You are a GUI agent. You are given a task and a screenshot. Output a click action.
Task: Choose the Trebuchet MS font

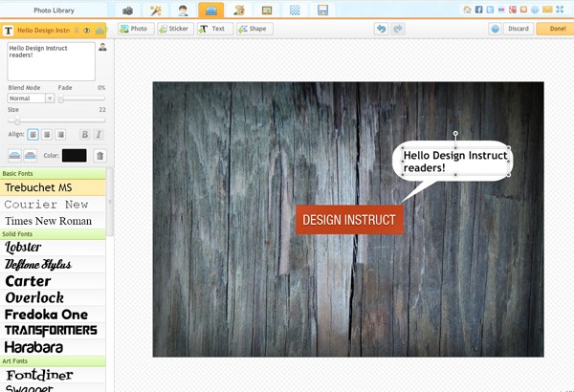[53, 187]
